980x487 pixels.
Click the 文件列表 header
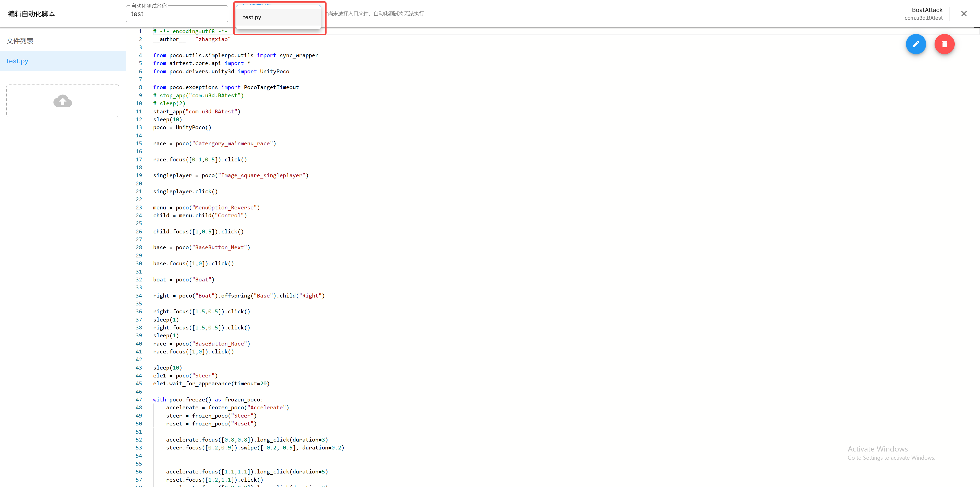click(20, 41)
